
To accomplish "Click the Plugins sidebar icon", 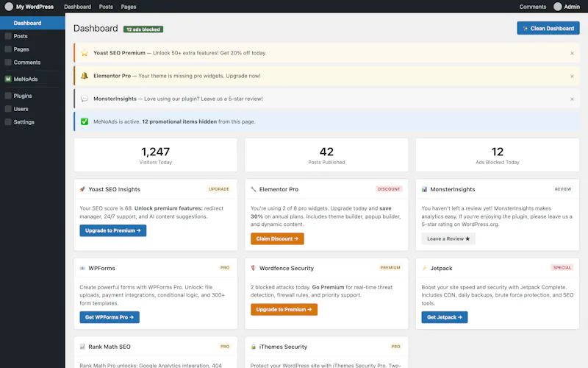I will [8, 96].
